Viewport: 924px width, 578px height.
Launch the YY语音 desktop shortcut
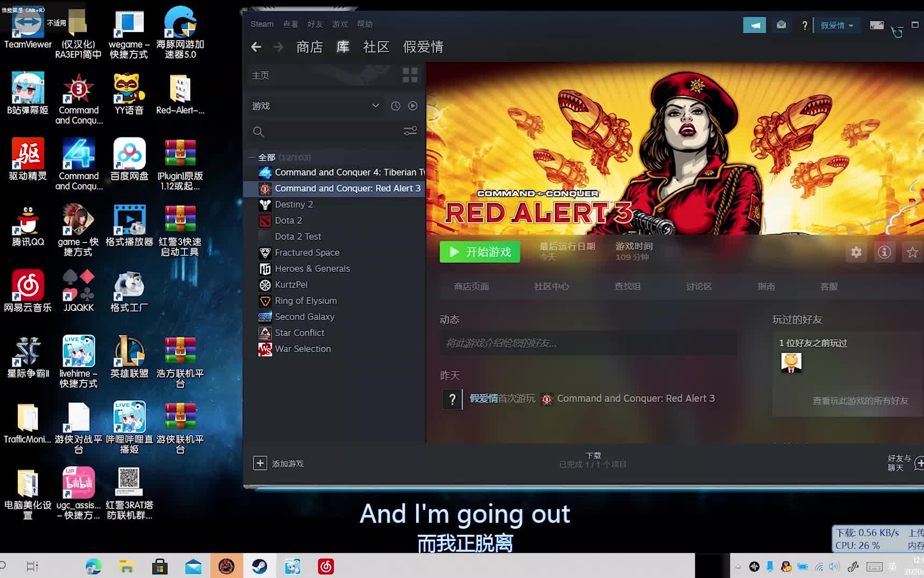coord(129,94)
